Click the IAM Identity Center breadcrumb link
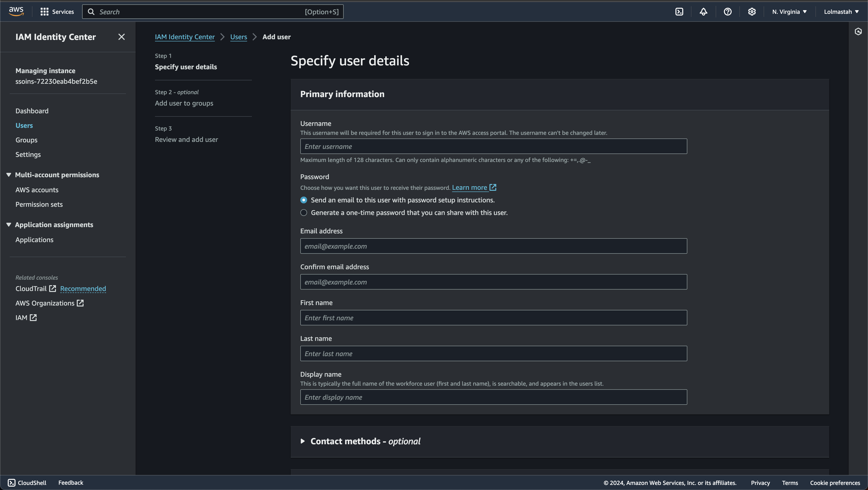This screenshot has height=490, width=868. pos(185,37)
